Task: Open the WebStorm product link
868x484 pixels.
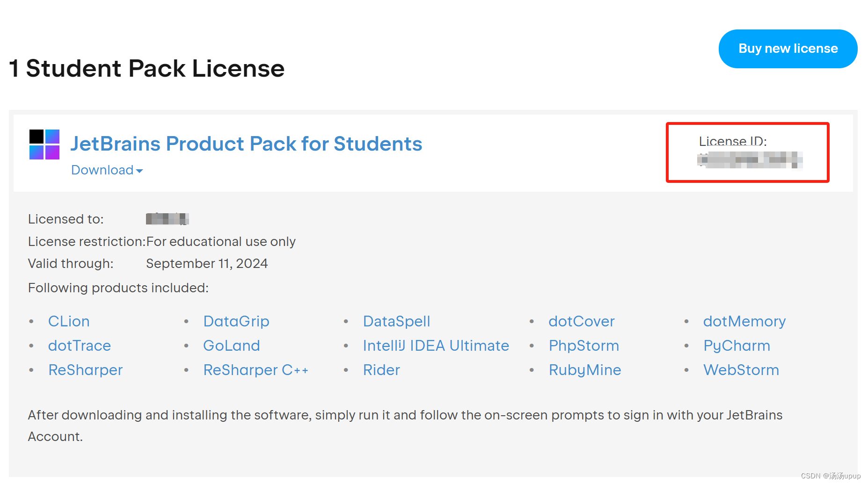Action: tap(741, 370)
